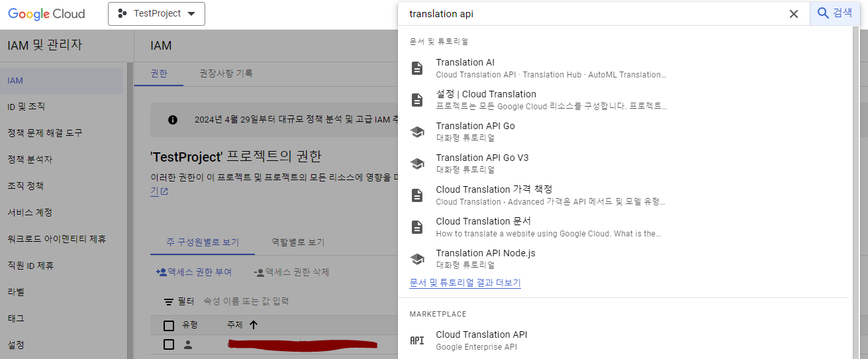Viewport: 868px width, 359px height.
Task: Open the TestProject project selector dropdown
Action: point(156,14)
